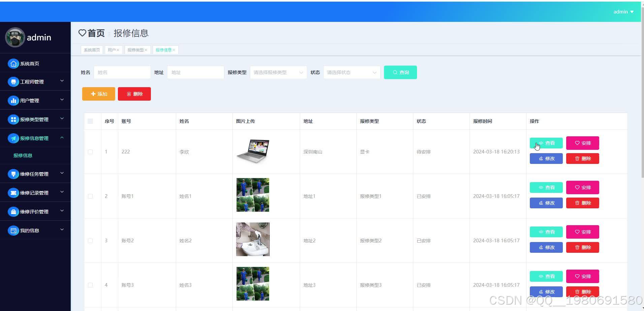The height and width of the screenshot is (311, 644).
Task: Click the 维修任务管理 headset icon
Action: (x=13, y=174)
